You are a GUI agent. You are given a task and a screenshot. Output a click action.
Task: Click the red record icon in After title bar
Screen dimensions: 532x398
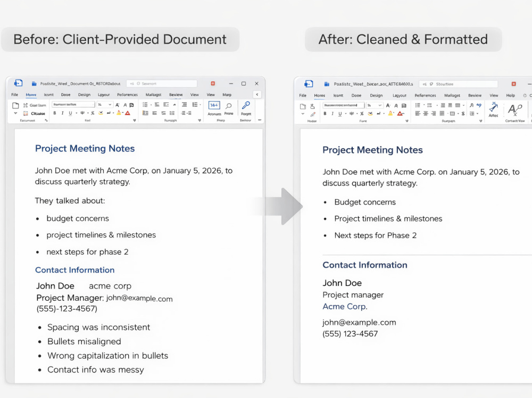[x=514, y=84]
